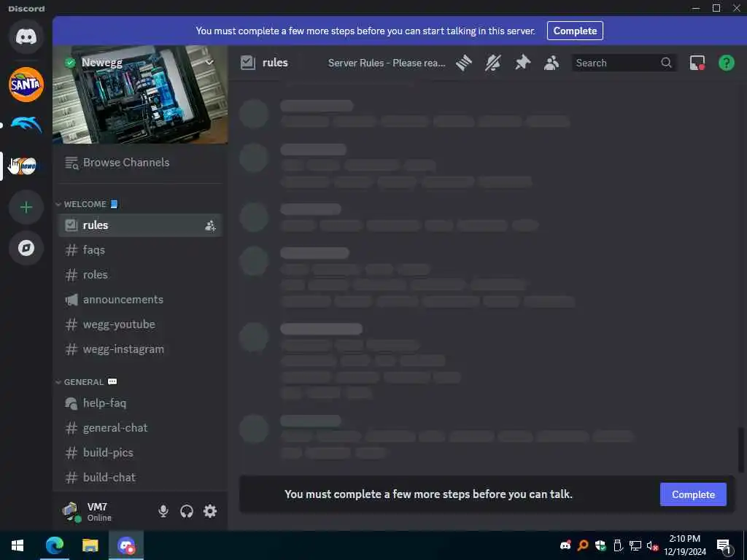This screenshot has height=560, width=747.
Task: Click blue Complete button at bottom
Action: (693, 494)
